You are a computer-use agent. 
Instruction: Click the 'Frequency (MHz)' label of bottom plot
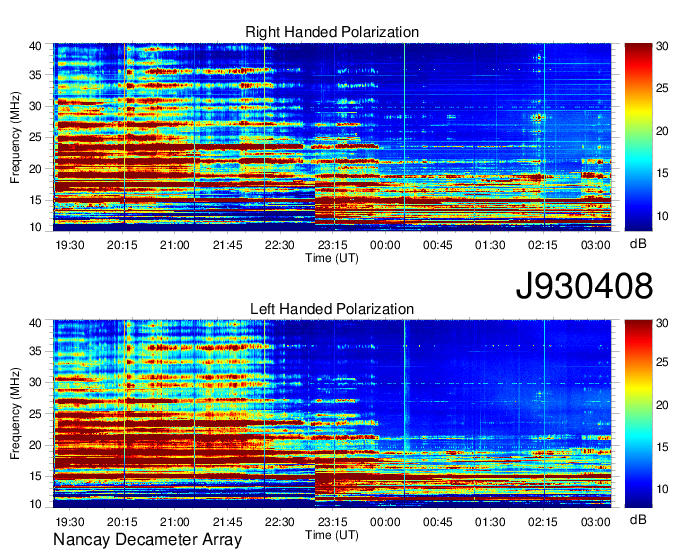tap(15, 414)
